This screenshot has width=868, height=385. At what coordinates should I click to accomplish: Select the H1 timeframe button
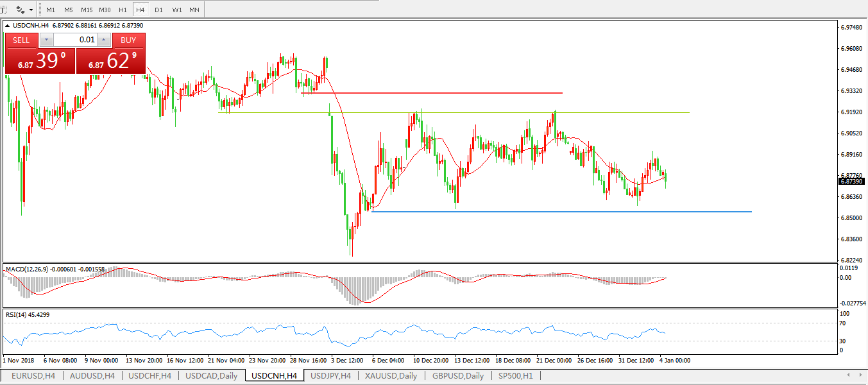coord(123,10)
